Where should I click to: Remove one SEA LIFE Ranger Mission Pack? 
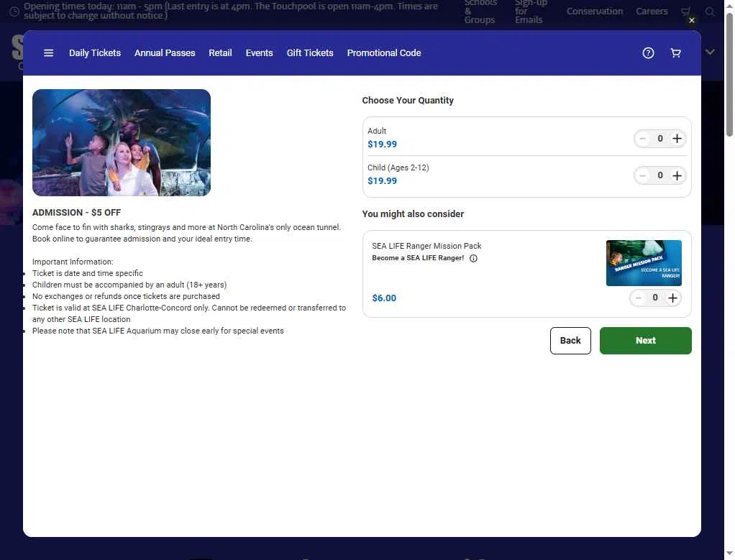[x=638, y=298]
